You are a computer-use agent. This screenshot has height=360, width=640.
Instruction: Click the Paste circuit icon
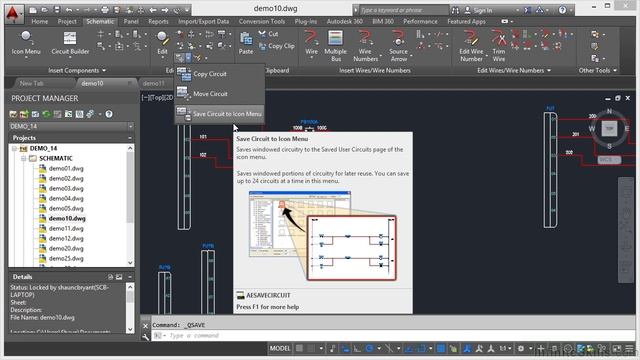(246, 43)
